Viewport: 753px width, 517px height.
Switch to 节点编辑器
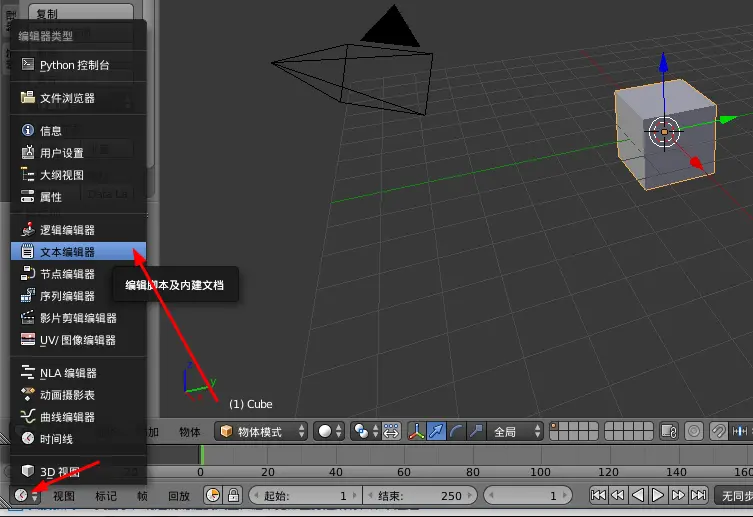coord(78,274)
